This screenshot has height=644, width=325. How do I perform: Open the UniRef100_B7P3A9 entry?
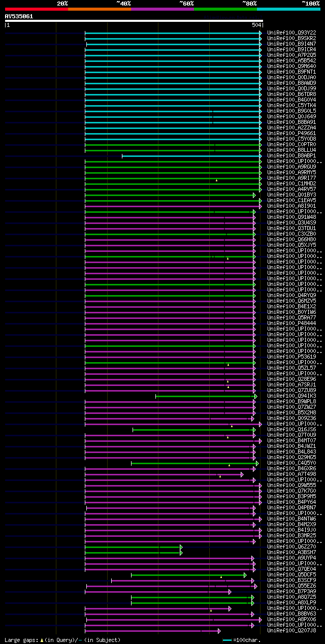tap(291, 591)
